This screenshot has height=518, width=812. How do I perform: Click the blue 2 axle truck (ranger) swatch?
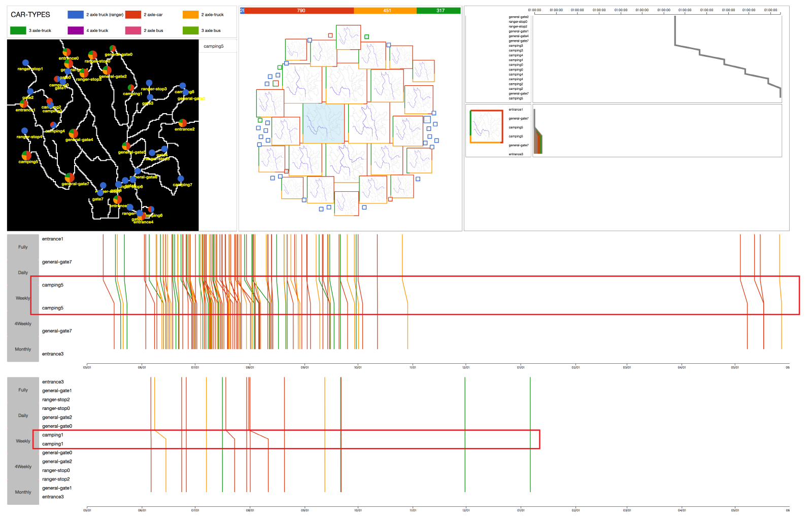[x=76, y=15]
